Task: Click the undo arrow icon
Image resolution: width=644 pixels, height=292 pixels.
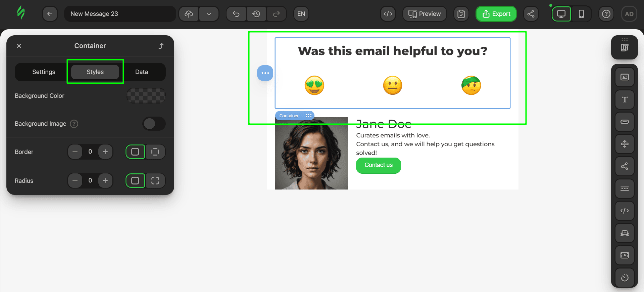Action: click(x=236, y=14)
